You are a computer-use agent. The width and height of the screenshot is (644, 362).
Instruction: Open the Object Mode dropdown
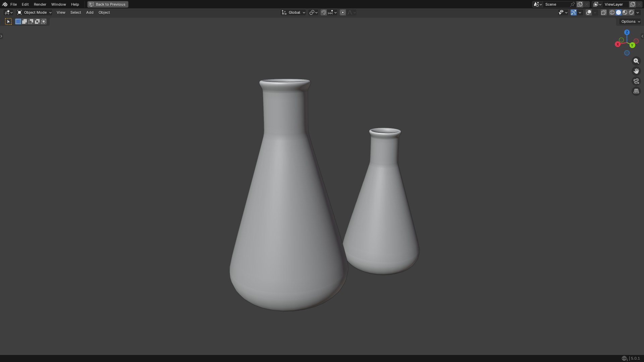[x=34, y=12]
